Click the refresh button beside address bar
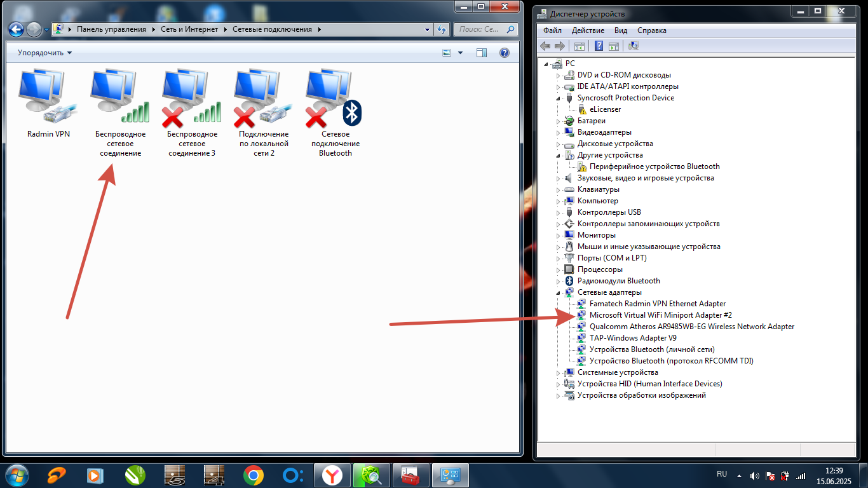 [442, 29]
